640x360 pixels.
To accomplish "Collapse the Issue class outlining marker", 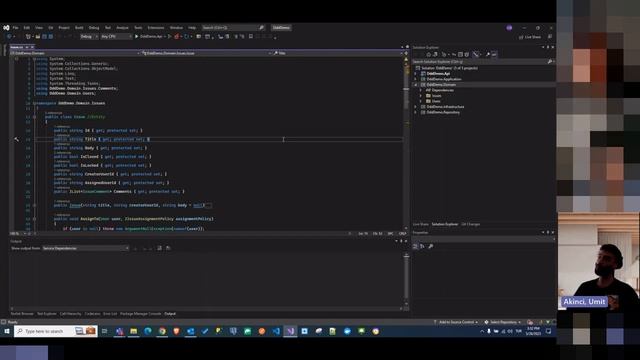I will 34,117.
